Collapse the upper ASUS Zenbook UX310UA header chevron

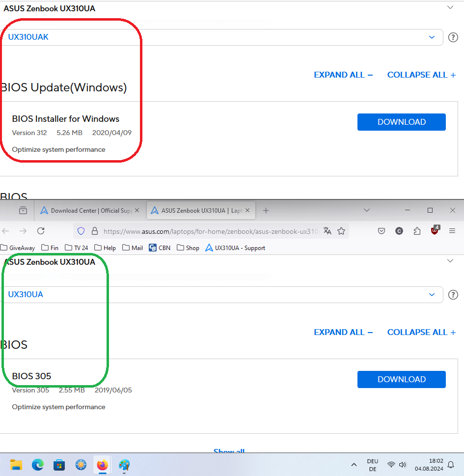pos(450,7)
